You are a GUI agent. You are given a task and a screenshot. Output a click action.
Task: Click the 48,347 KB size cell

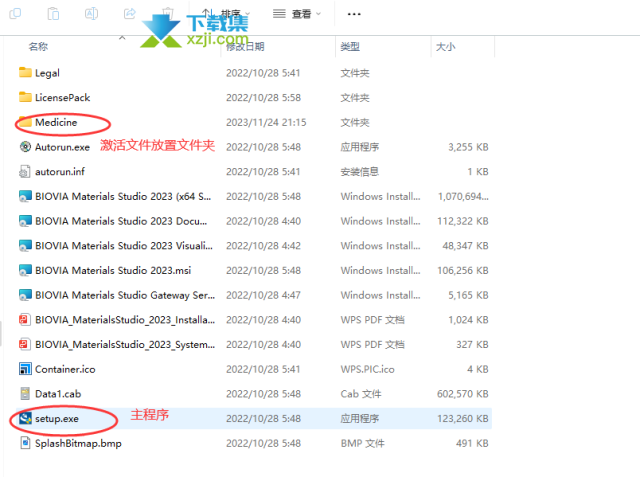click(x=465, y=246)
